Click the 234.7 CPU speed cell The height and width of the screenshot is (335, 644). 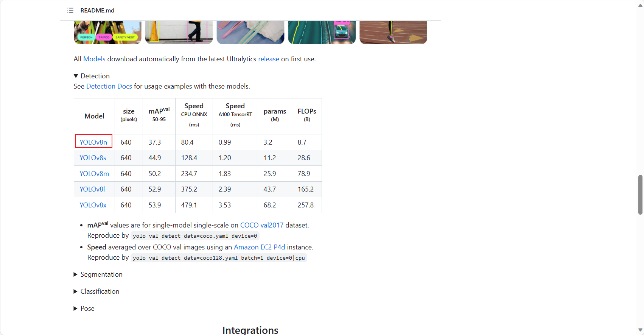(x=194, y=174)
